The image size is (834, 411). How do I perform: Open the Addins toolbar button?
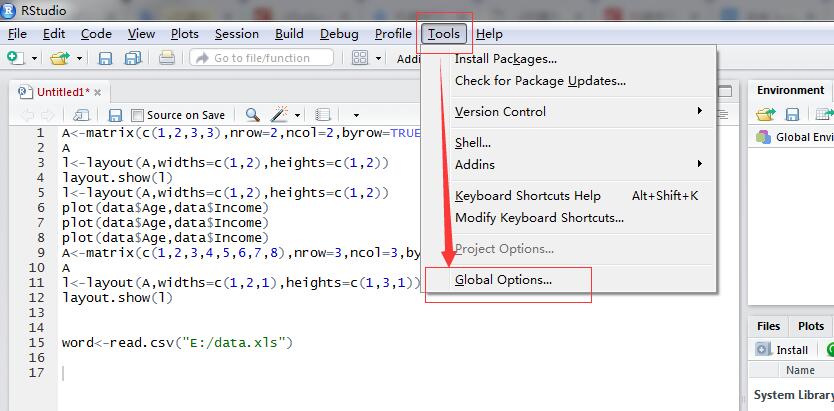409,58
